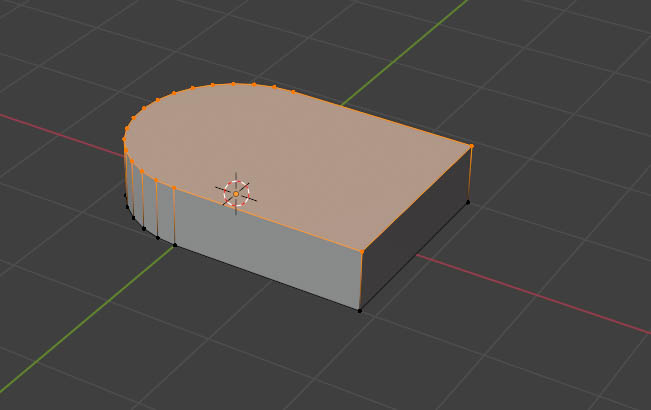Viewport: 651px width, 410px height.
Task: Click the top vertex at the far right corner
Action: tap(471, 146)
